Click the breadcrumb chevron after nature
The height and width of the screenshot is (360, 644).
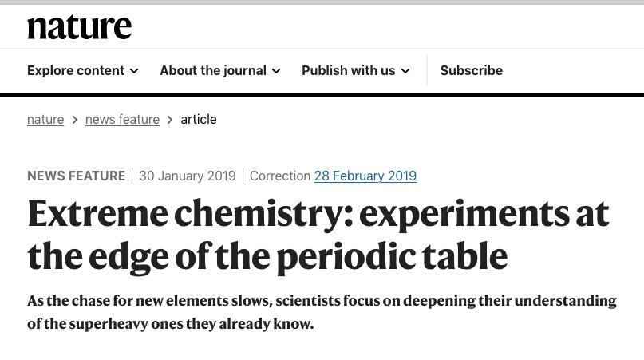(75, 120)
